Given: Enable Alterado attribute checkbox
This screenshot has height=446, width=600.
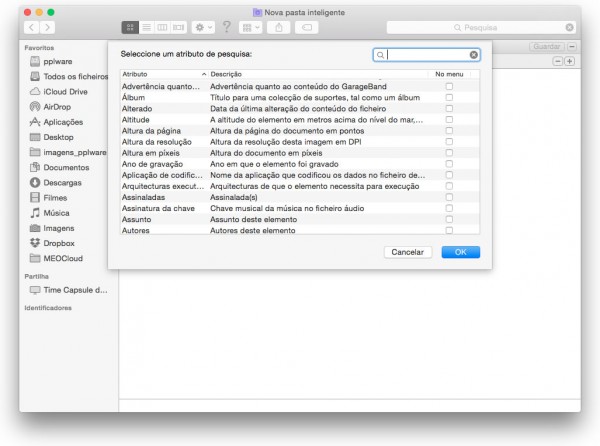Looking at the screenshot, I should [449, 109].
